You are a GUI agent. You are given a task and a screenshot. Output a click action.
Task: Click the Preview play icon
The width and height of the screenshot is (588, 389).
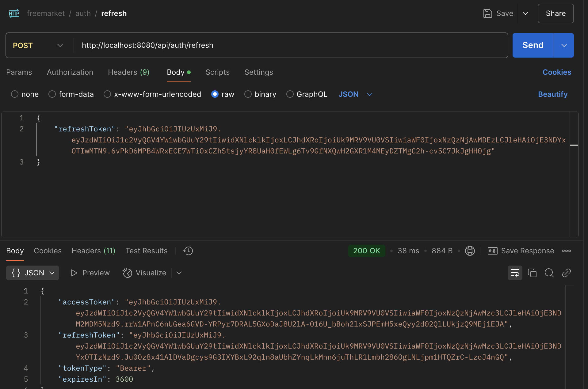pyautogui.click(x=74, y=273)
